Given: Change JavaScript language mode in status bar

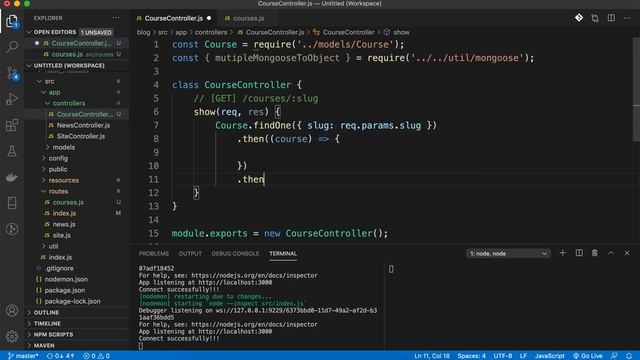Looking at the screenshot, I should 550,356.
